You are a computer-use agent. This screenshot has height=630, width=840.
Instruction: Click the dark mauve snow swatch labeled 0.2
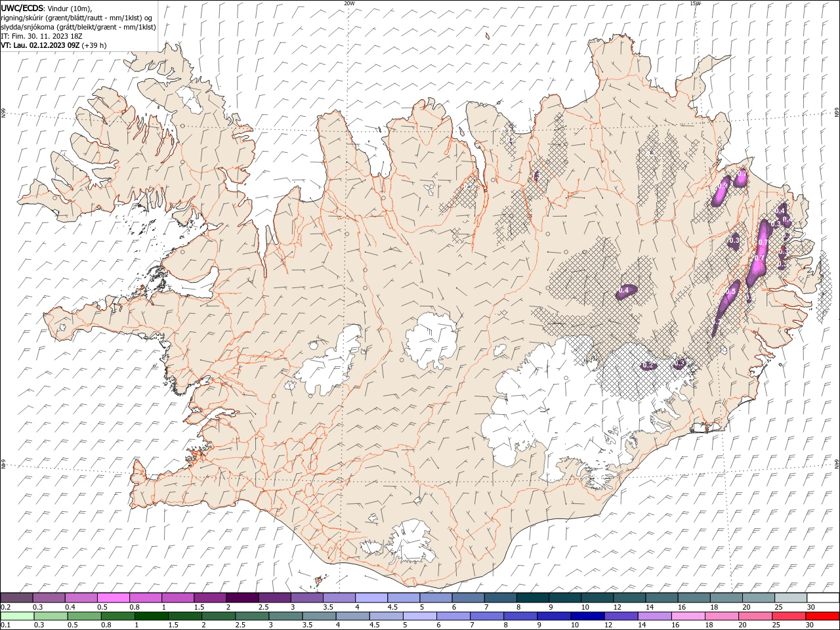(16, 598)
